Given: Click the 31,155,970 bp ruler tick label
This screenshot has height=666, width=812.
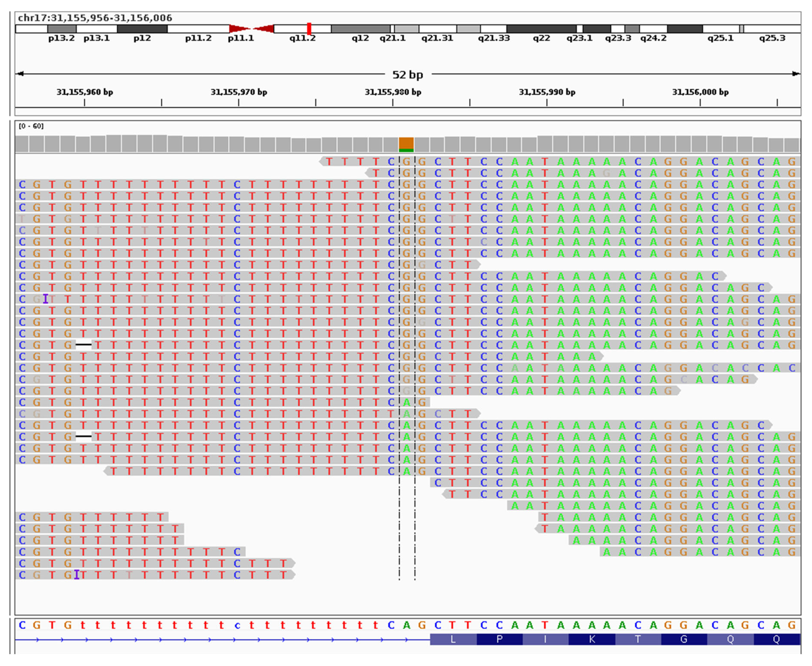Looking at the screenshot, I should click(239, 92).
